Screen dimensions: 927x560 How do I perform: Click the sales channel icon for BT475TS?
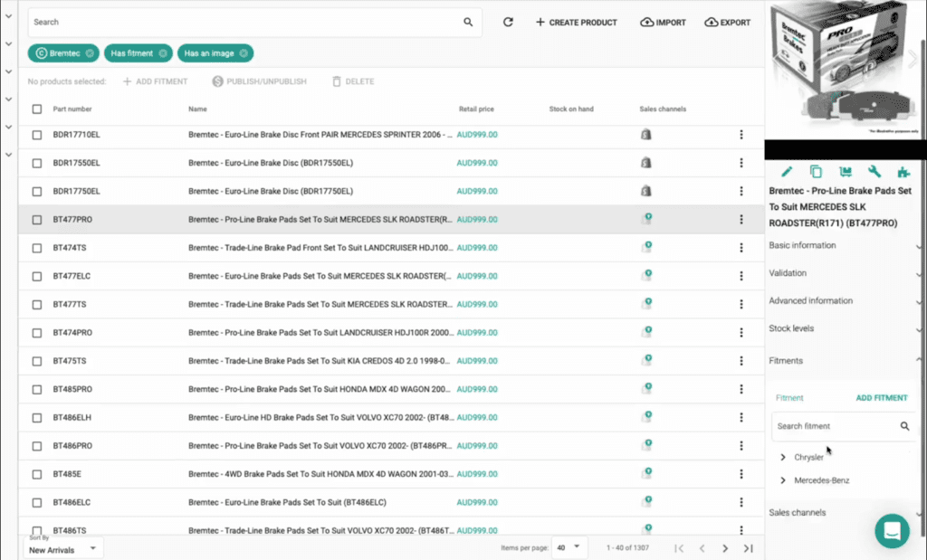(646, 360)
